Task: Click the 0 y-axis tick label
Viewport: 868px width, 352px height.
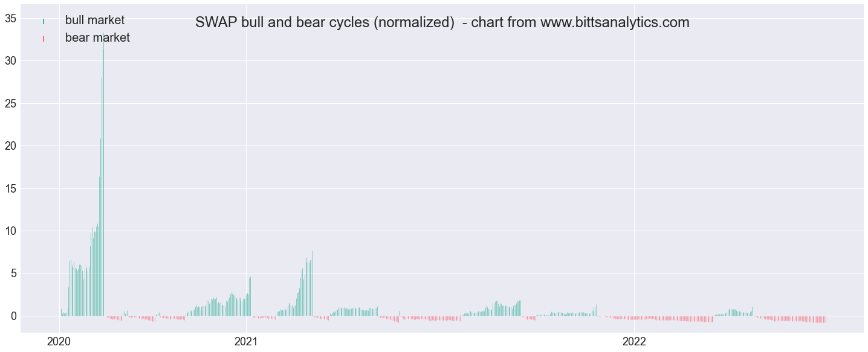Action: [x=13, y=316]
